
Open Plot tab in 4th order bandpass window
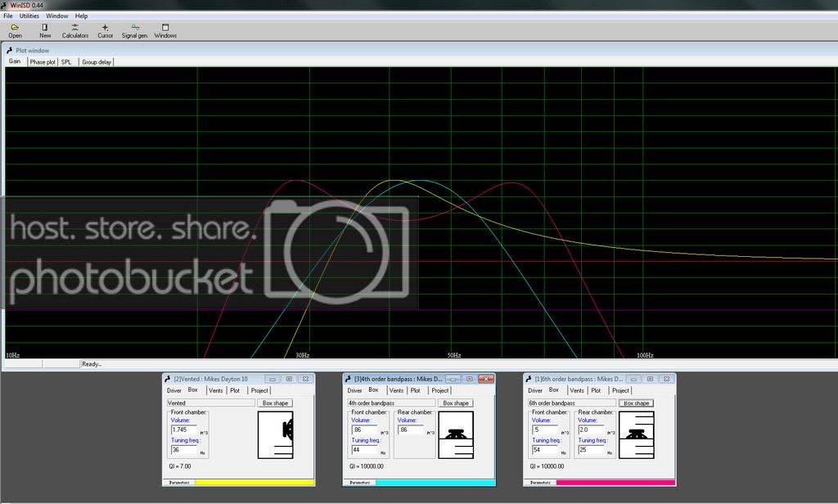tap(416, 391)
